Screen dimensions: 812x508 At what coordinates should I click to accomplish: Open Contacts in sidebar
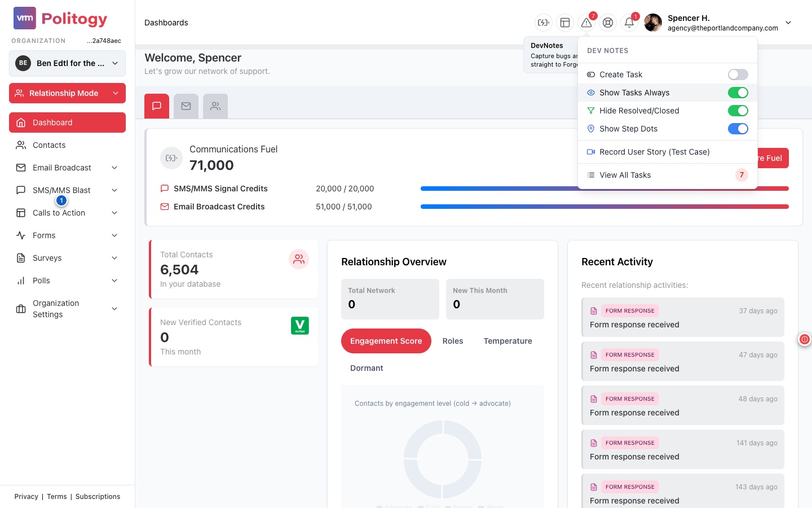click(67, 145)
